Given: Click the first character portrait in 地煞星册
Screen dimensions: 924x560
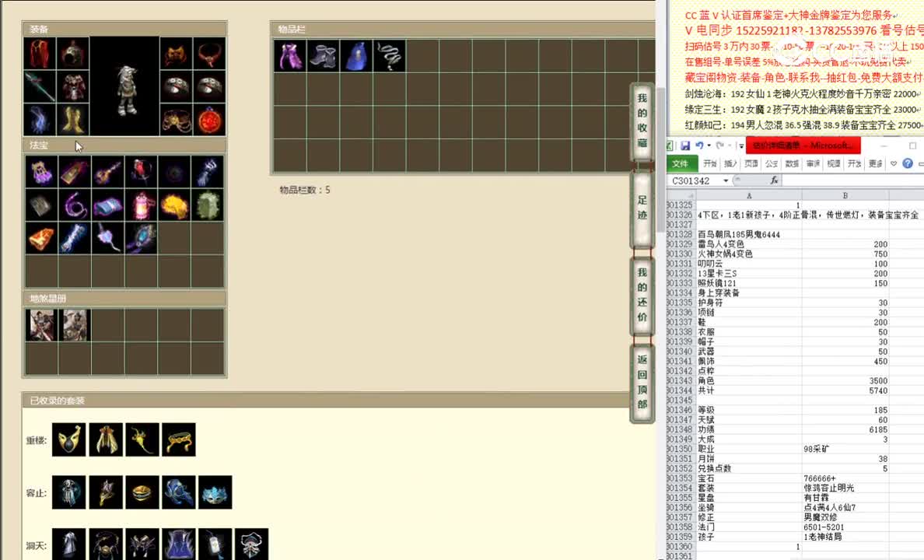Looking at the screenshot, I should pyautogui.click(x=40, y=324).
